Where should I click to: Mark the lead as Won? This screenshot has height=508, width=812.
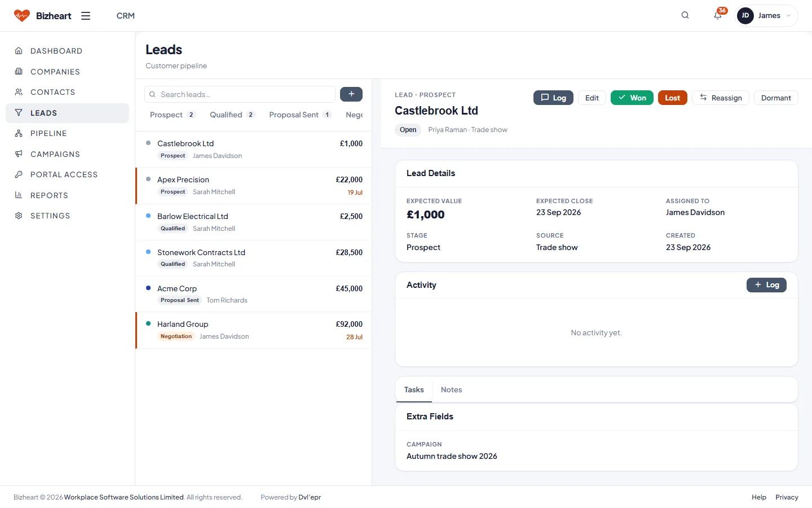[632, 98]
